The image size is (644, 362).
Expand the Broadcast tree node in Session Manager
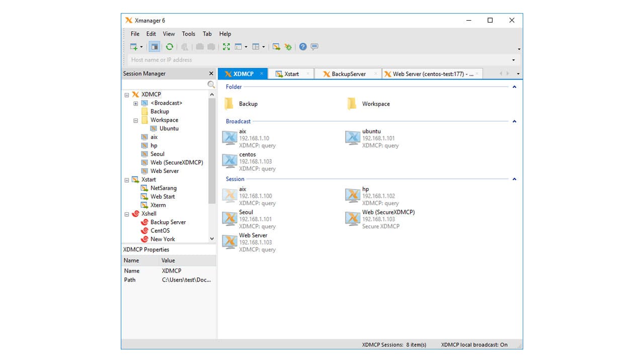(x=135, y=103)
